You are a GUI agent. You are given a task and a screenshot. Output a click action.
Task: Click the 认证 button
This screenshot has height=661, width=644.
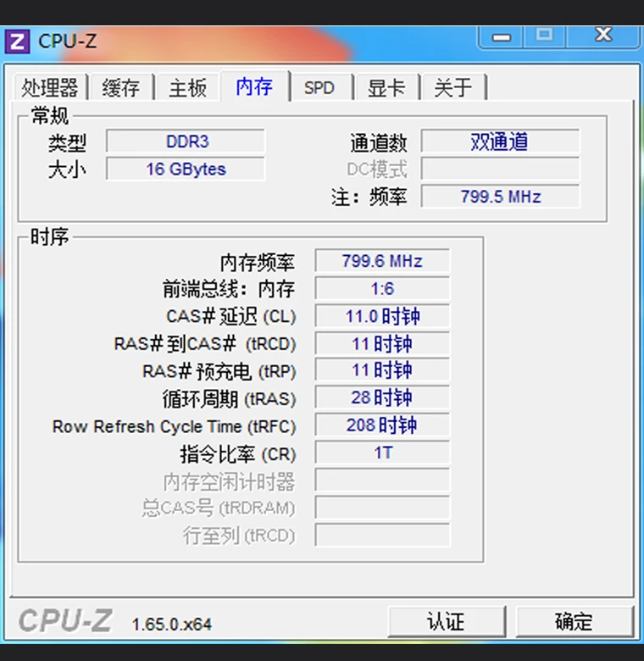click(x=447, y=622)
